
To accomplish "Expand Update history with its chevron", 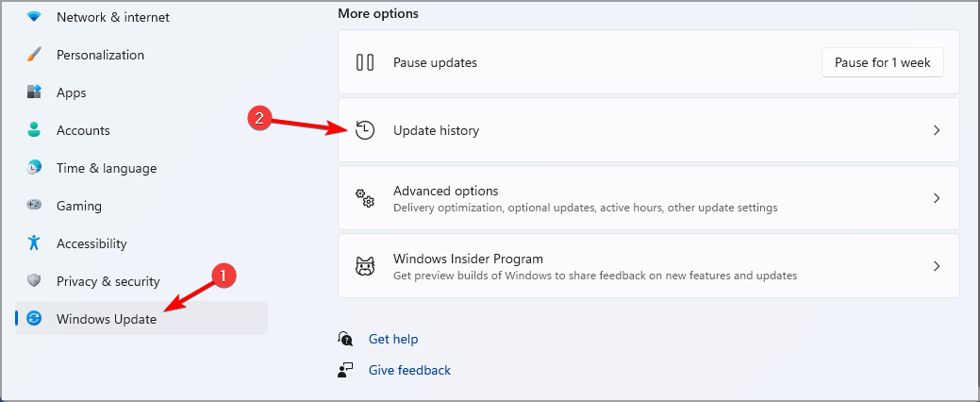I will point(937,130).
